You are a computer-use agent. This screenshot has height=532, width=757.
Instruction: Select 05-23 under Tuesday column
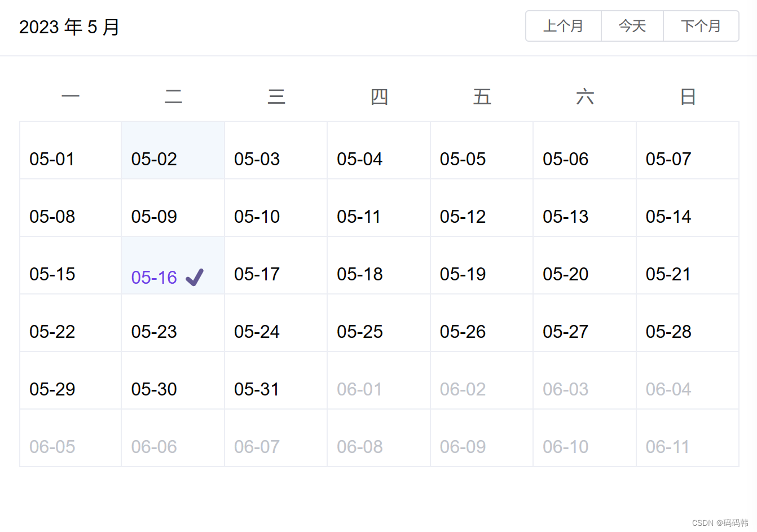tap(173, 323)
